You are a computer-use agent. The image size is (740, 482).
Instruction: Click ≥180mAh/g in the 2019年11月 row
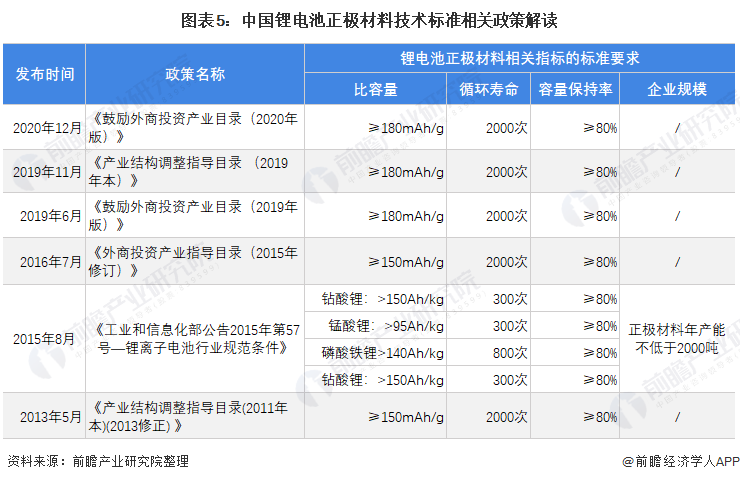(x=406, y=172)
